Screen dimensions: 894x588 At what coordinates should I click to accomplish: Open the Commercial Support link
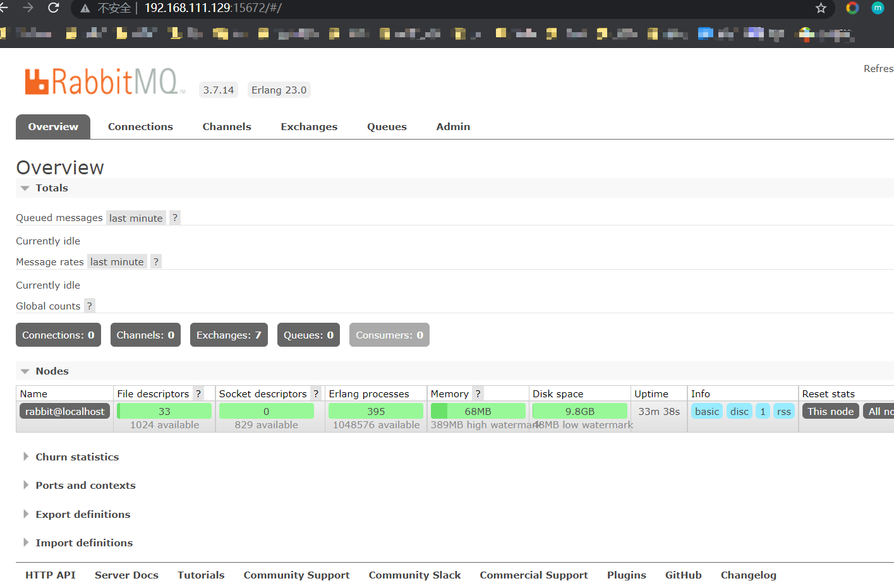534,575
